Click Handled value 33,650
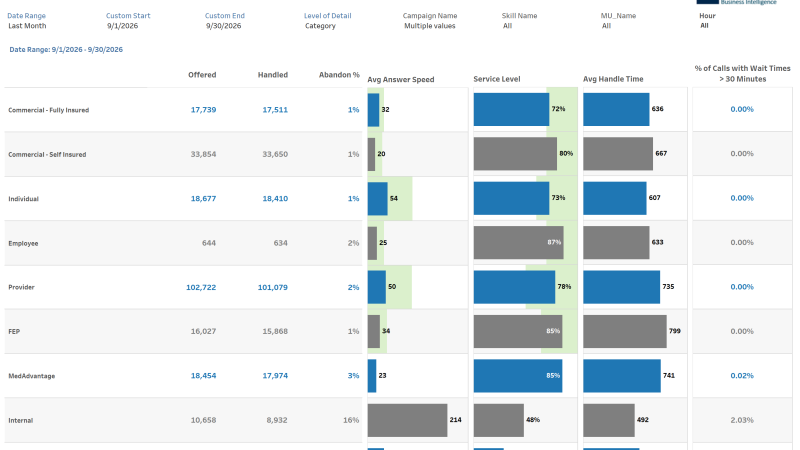800x450 pixels. [275, 154]
